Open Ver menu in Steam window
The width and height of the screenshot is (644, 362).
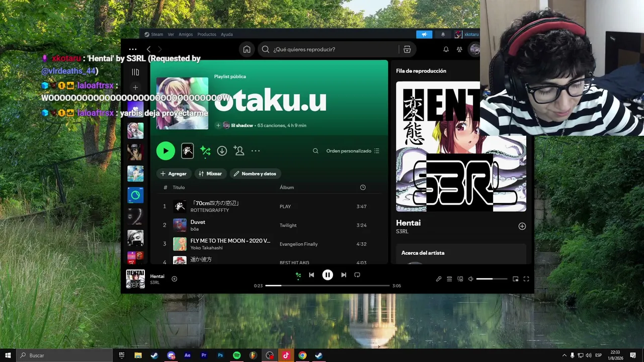pos(171,34)
